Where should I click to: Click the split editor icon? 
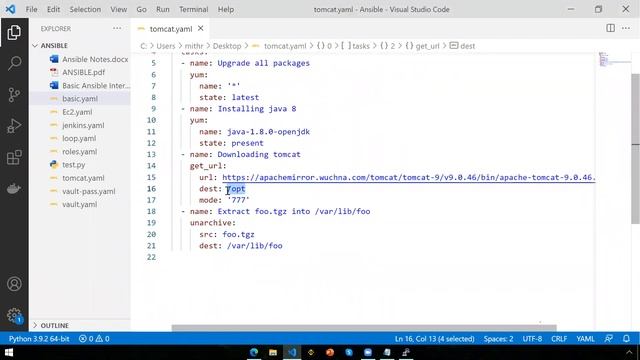pos(610,28)
